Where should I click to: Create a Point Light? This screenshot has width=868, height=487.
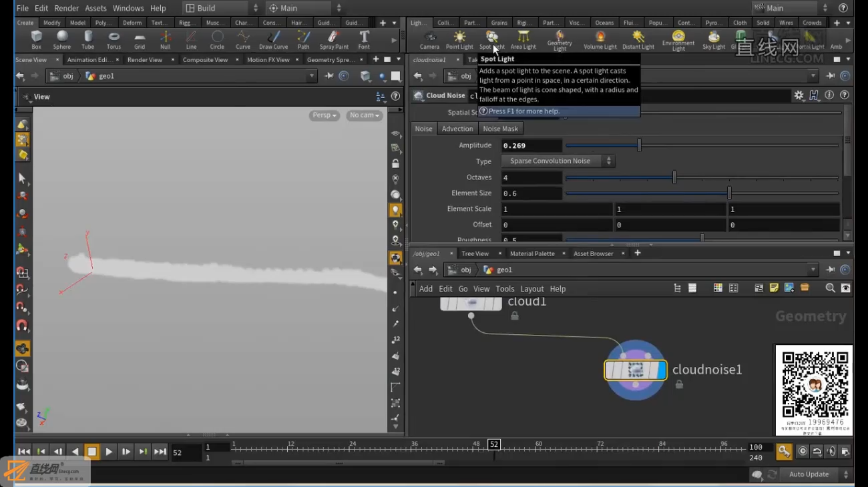(459, 40)
